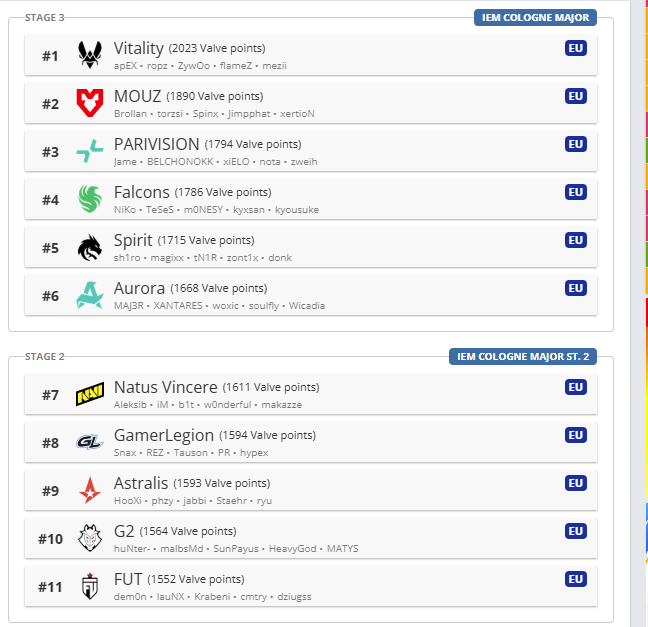648x627 pixels.
Task: Click the Aurora team logo
Action: click(90, 295)
